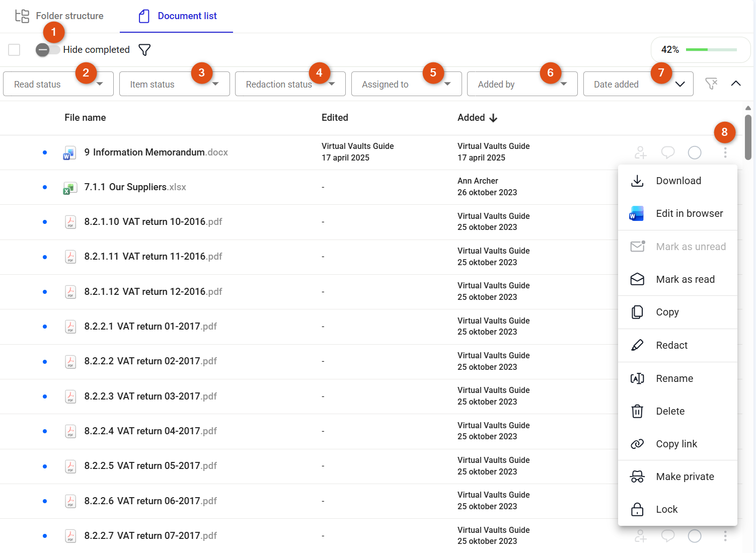Screen dimensions: 756x553
Task: Click the PDF icon of VAT return 12-2016
Action: 70,292
